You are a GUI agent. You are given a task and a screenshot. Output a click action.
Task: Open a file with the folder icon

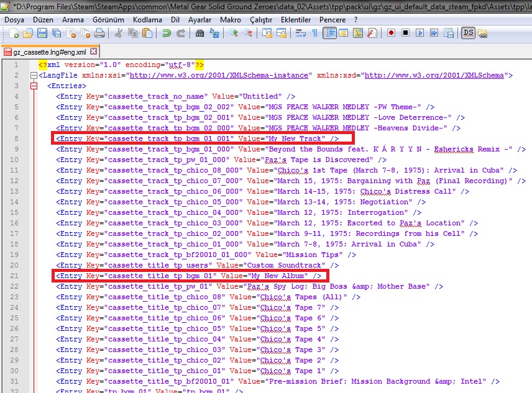28,33
